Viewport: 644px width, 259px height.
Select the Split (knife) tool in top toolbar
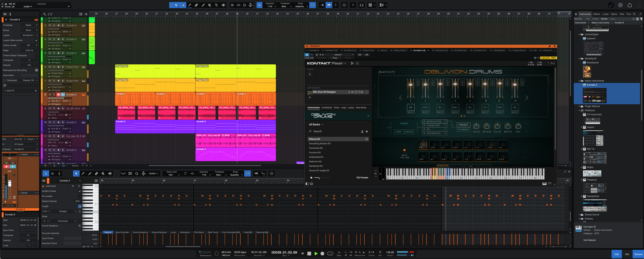190,5
